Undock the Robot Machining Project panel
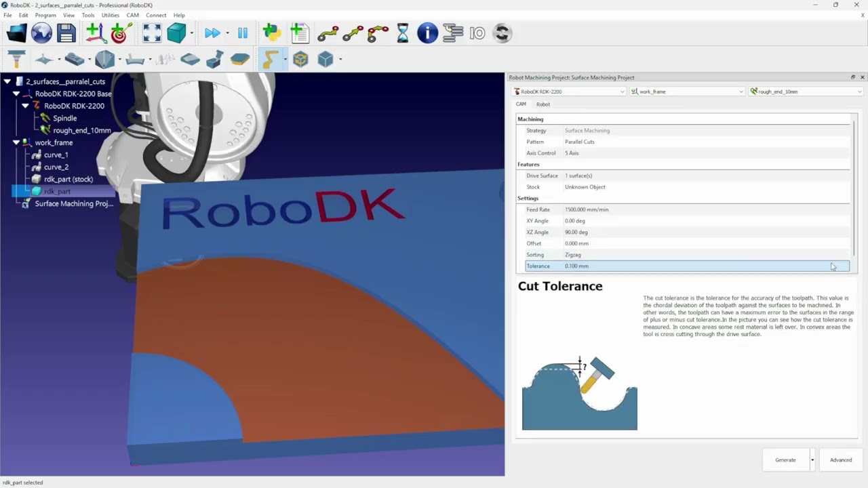Image resolution: width=868 pixels, height=488 pixels. (x=853, y=77)
